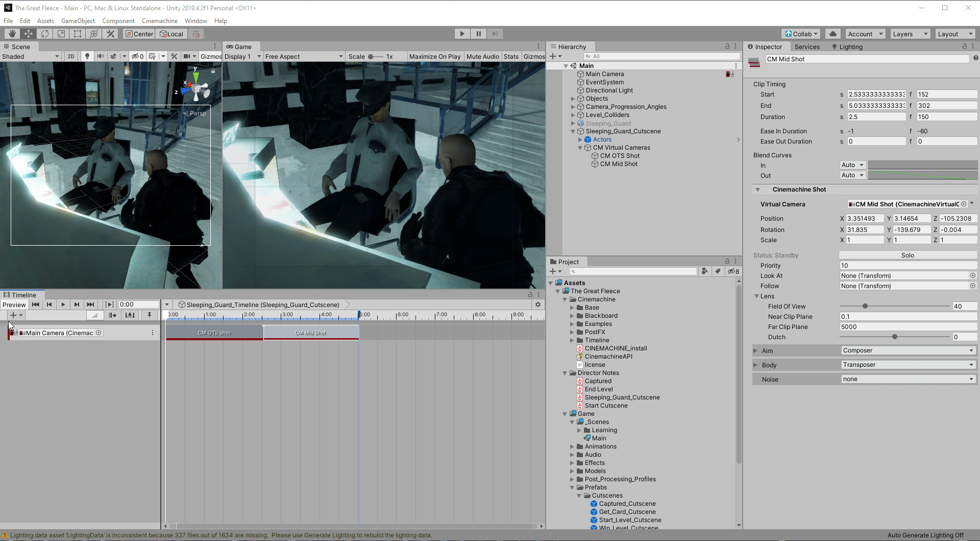Click the grid snapping toolbar icon

point(196,34)
